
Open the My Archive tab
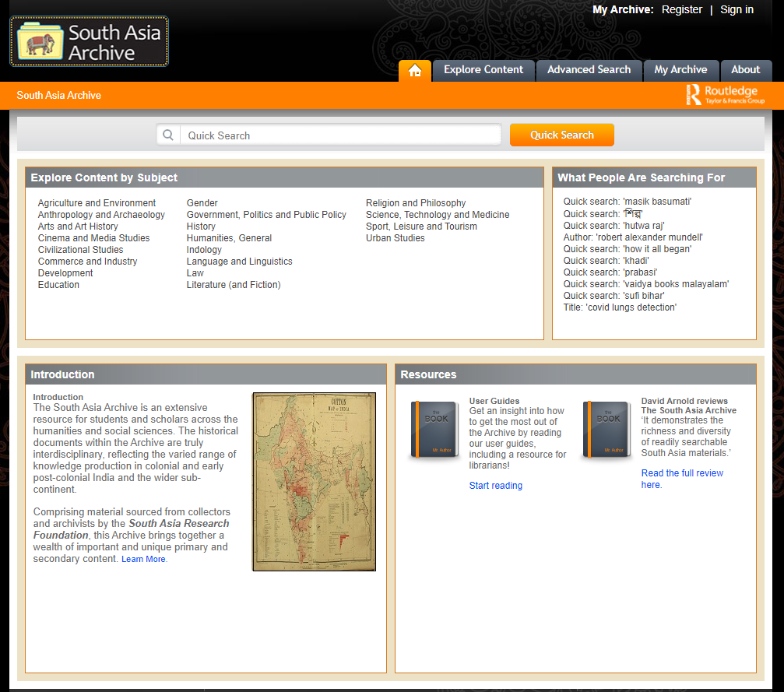click(x=680, y=70)
